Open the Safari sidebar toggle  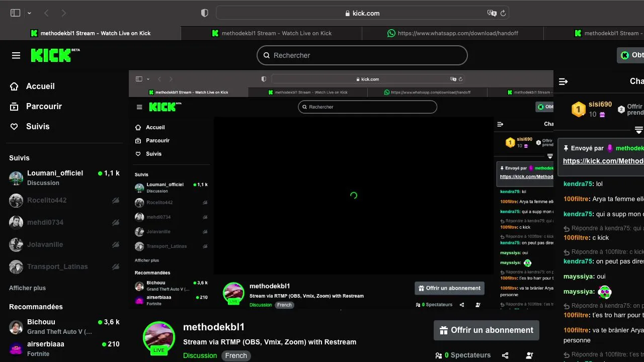pyautogui.click(x=15, y=13)
